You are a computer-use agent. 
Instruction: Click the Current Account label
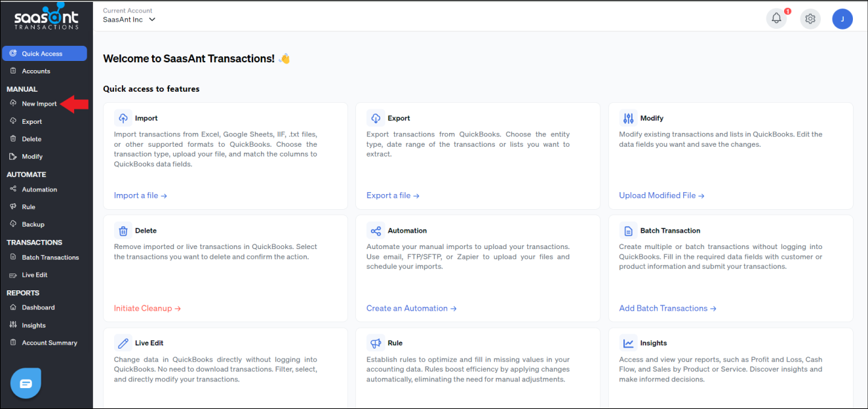[x=128, y=10]
